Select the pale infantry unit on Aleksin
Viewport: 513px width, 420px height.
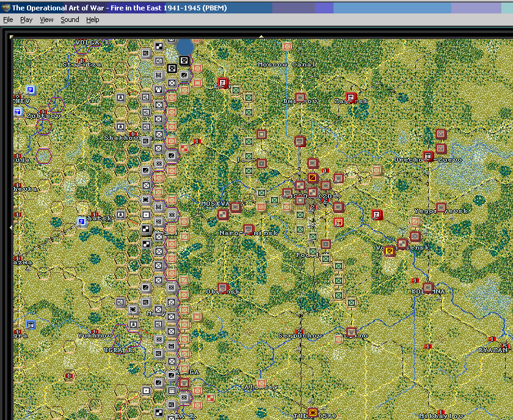(261, 383)
